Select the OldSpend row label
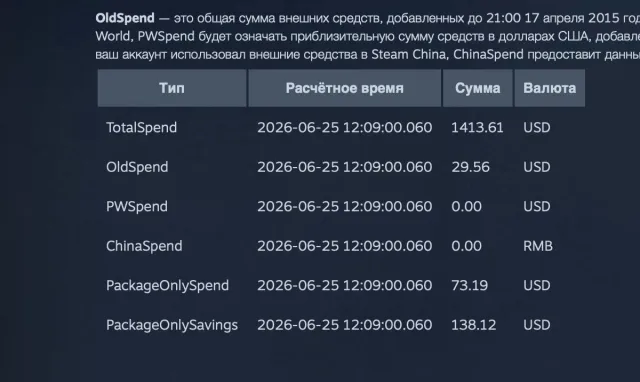 (x=137, y=167)
